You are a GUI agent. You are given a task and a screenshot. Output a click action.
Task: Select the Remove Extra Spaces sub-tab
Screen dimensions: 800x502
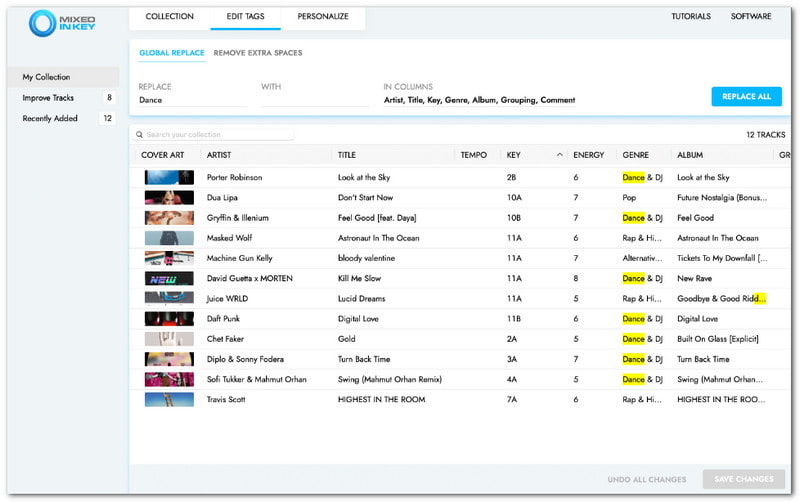tap(258, 53)
